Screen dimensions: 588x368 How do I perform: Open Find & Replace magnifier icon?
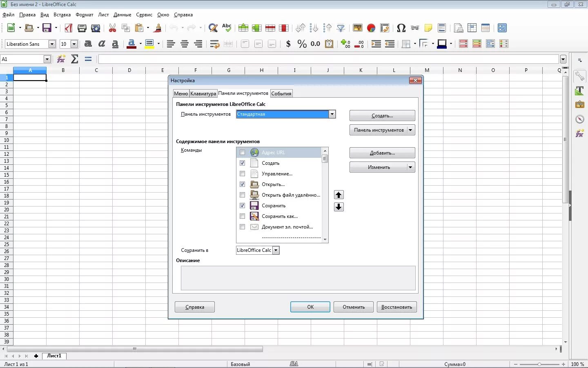tap(213, 28)
